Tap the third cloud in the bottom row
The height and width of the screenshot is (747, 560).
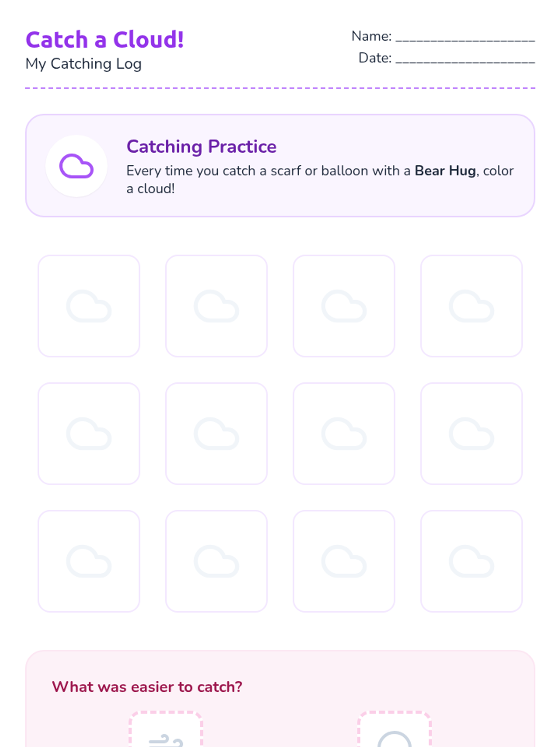tap(344, 561)
